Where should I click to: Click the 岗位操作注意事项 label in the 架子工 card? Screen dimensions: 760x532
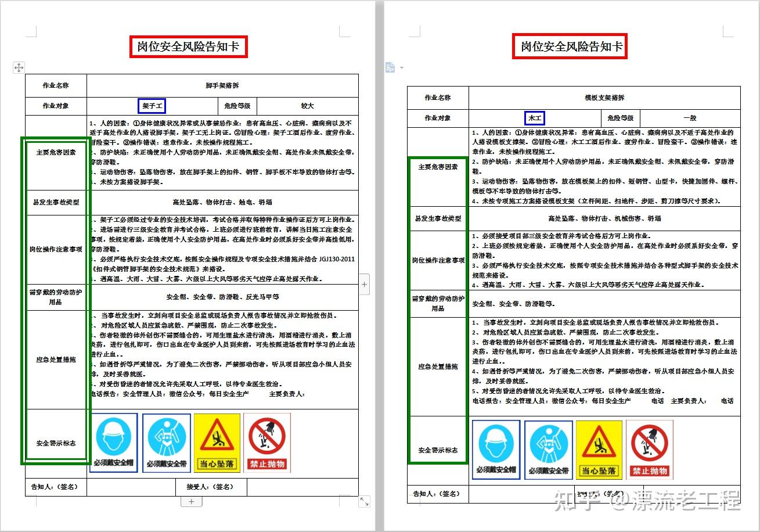pyautogui.click(x=56, y=249)
